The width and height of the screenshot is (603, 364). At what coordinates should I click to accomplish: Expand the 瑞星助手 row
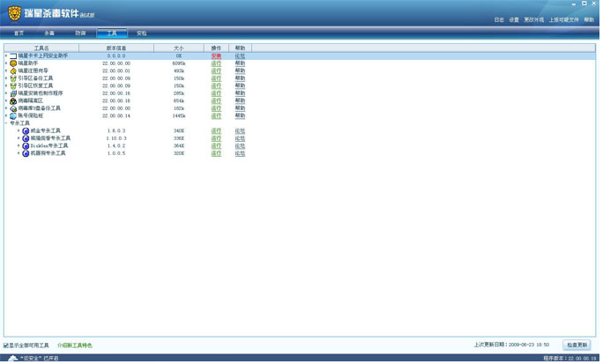(6, 63)
